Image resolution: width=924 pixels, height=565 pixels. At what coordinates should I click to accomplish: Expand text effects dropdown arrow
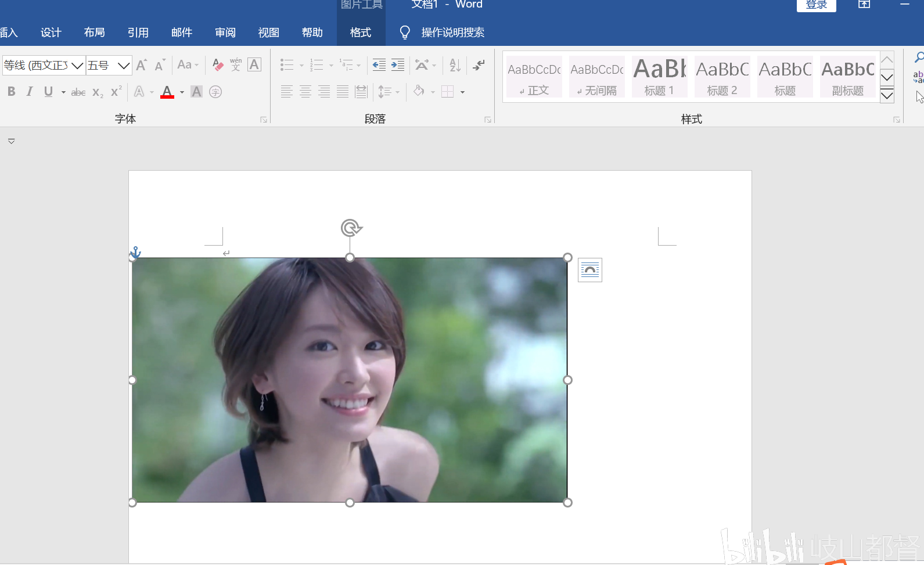152,92
